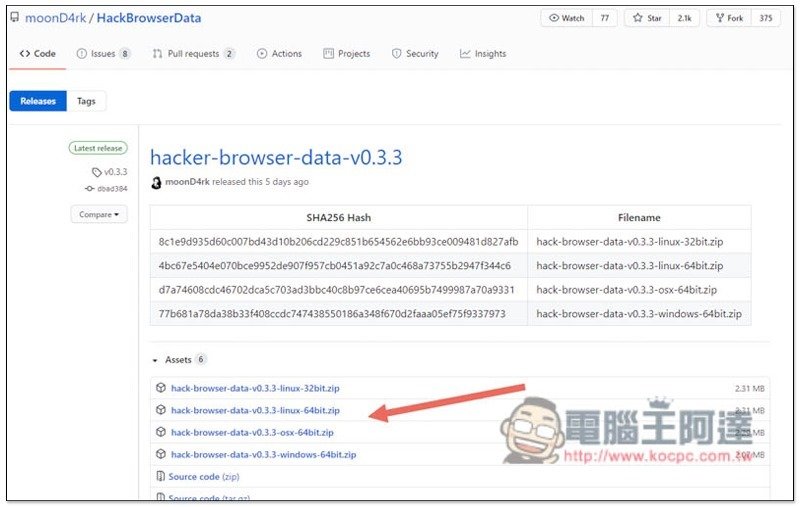Click the fork icon on the Fork button

tap(720, 18)
